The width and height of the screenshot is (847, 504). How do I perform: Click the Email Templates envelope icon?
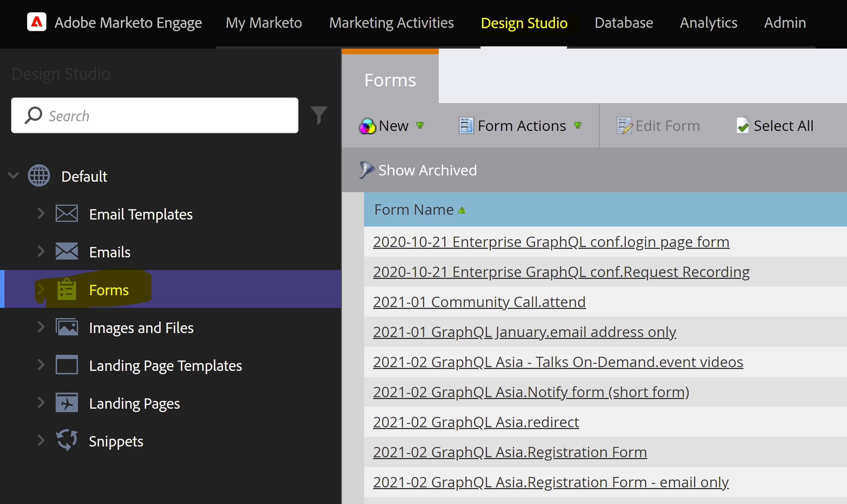coord(67,214)
